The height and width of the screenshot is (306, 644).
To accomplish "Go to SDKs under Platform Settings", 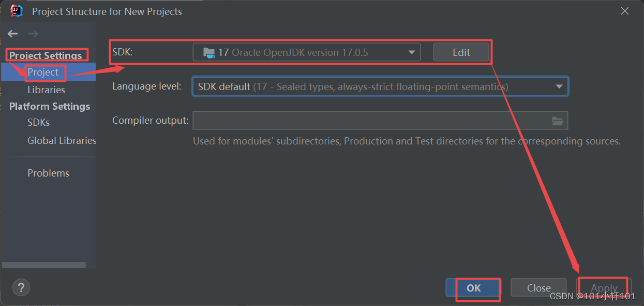I will pyautogui.click(x=38, y=123).
